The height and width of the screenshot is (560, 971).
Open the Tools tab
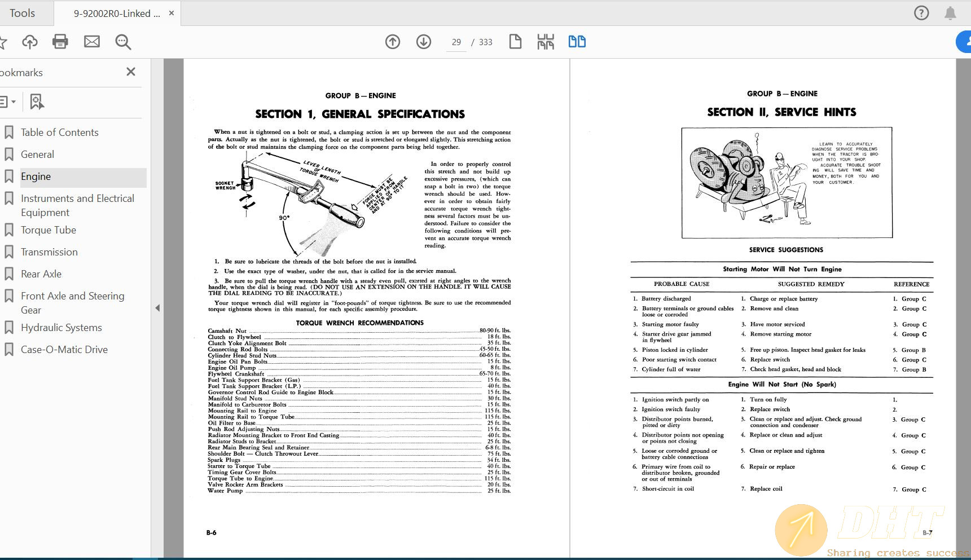click(23, 12)
